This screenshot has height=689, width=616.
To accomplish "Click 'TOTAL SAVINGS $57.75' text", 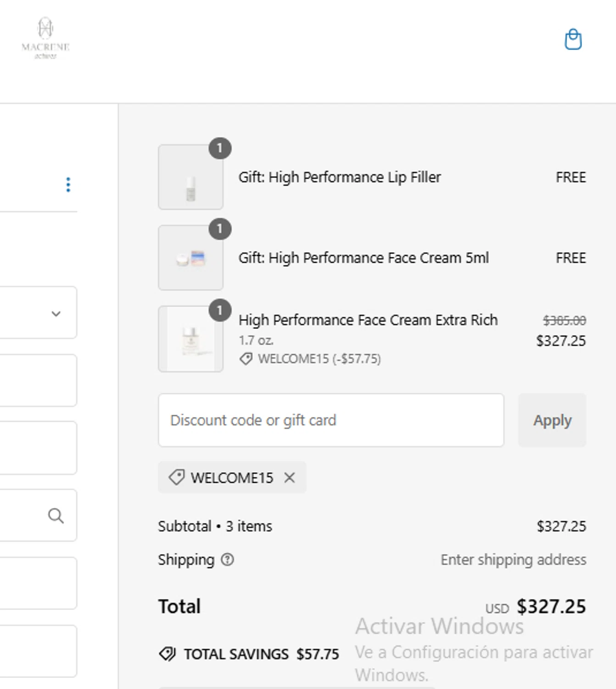I will [261, 654].
